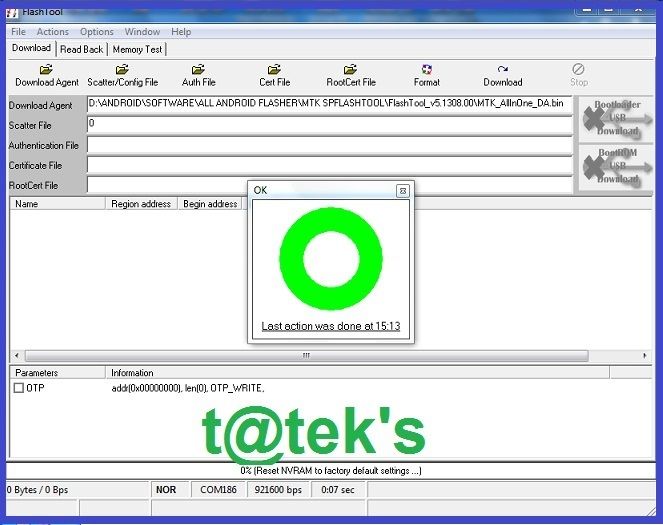Screen dimensions: 663x525
Task: Open the Options menu
Action: [96, 32]
